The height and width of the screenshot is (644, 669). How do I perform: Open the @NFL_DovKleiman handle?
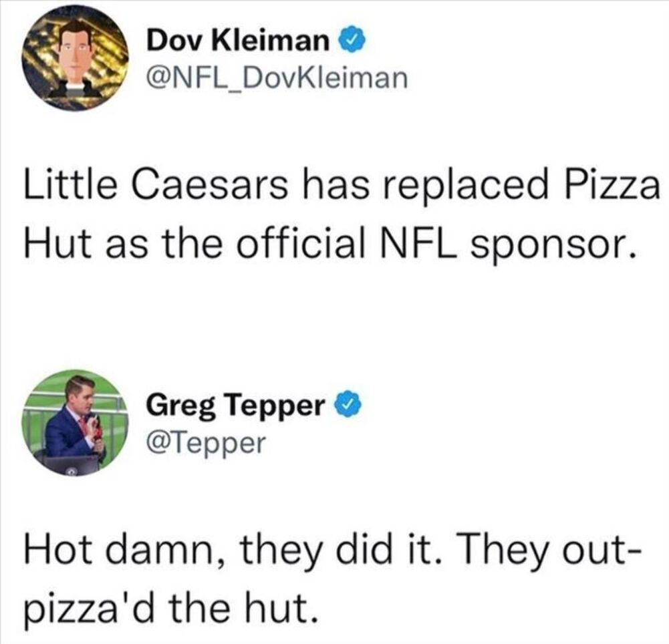(277, 79)
